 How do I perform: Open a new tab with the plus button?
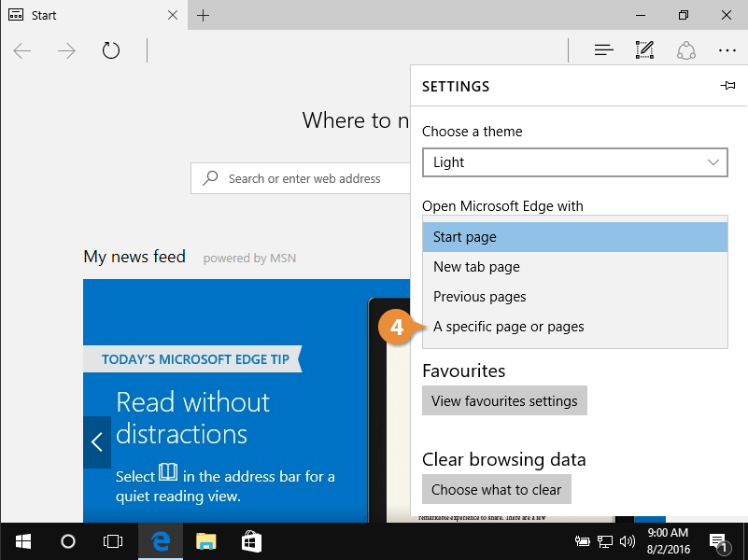203,15
